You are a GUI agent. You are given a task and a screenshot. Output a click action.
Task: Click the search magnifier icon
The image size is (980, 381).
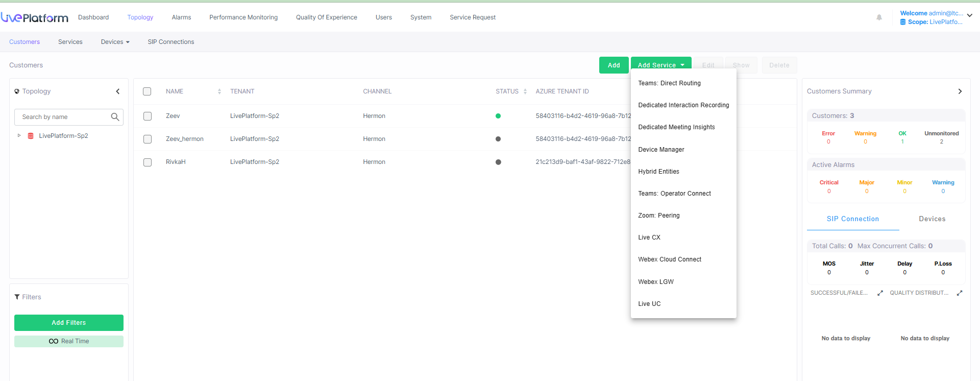[115, 117]
